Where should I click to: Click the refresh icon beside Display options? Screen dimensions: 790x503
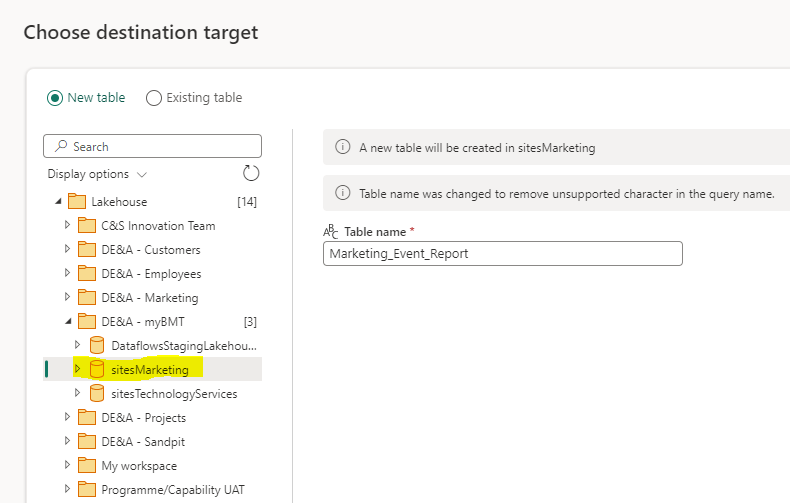tap(251, 174)
